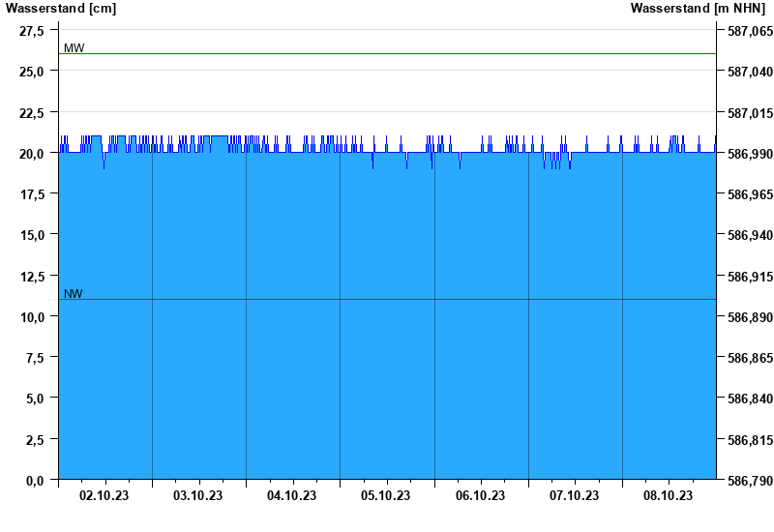Click the 27,5 left axis value

pos(31,31)
